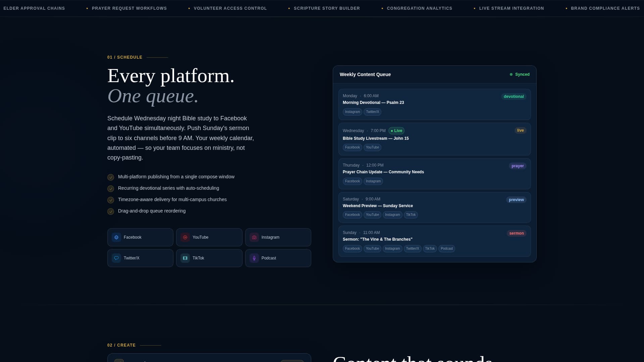Click Instagram chip under the Sunday sermon
Screen dimensions: 644x362
click(392, 249)
